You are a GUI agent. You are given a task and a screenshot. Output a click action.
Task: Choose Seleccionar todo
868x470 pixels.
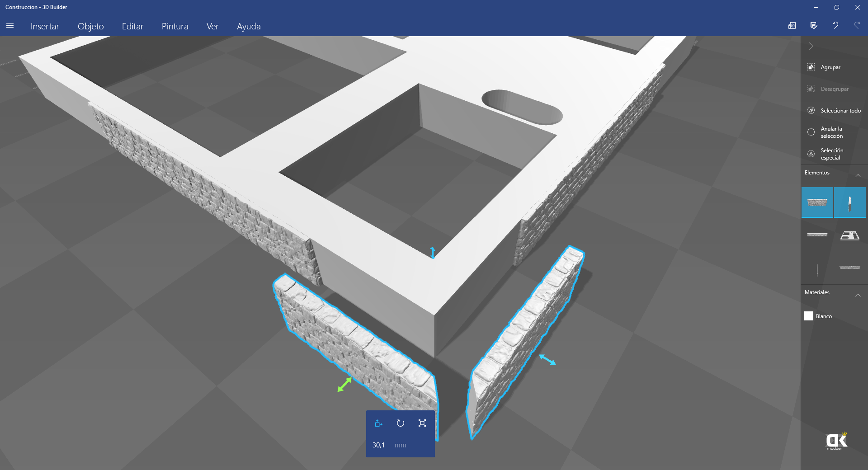pos(840,111)
